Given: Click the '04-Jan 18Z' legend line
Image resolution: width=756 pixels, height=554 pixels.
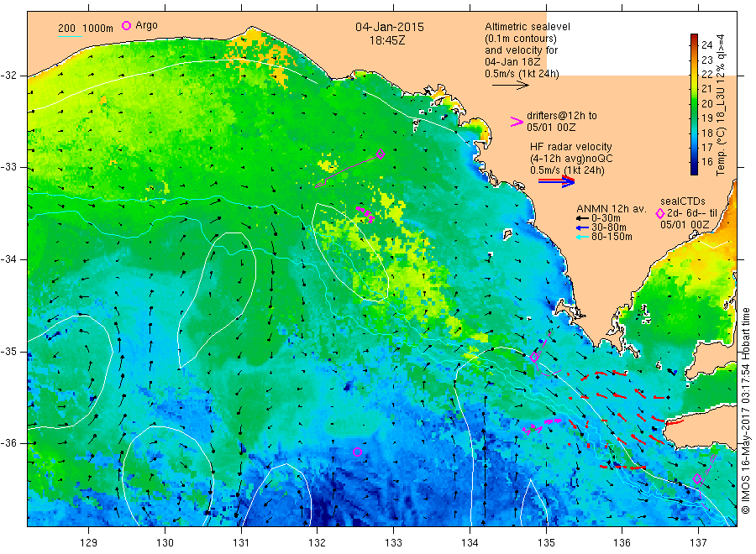Looking at the screenshot, I should pyautogui.click(x=512, y=61).
